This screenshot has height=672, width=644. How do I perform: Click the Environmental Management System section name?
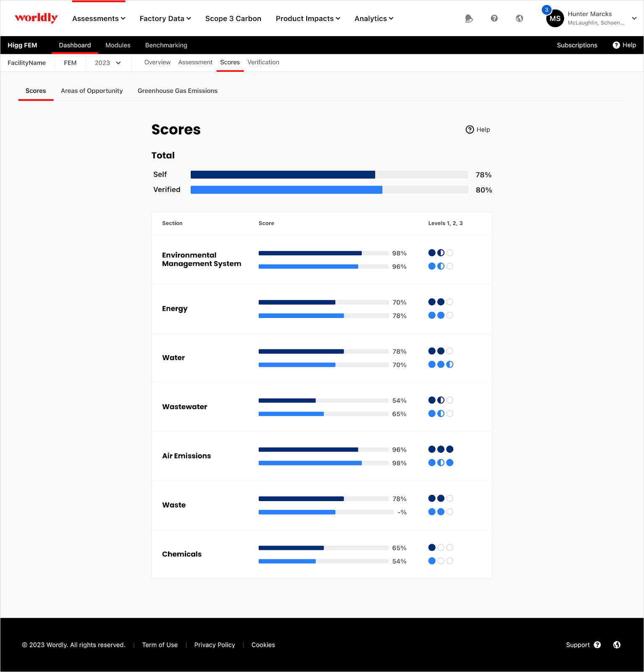click(x=202, y=259)
